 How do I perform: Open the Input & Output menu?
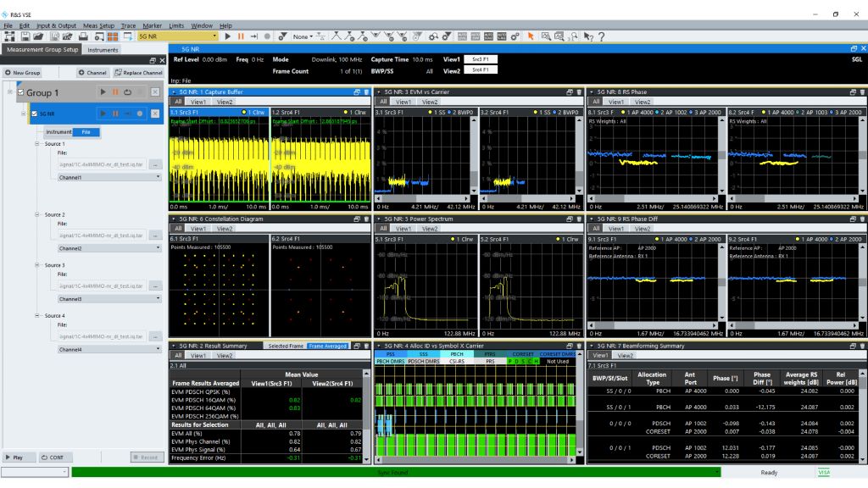pos(56,25)
